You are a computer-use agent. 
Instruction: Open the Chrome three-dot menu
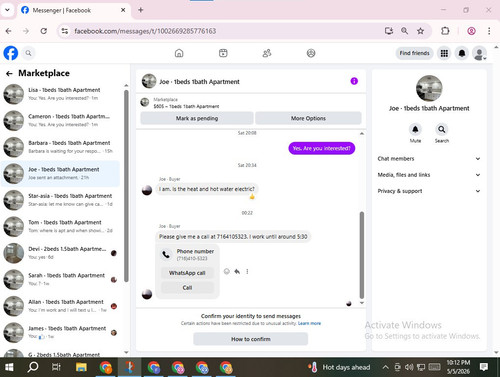pos(489,31)
